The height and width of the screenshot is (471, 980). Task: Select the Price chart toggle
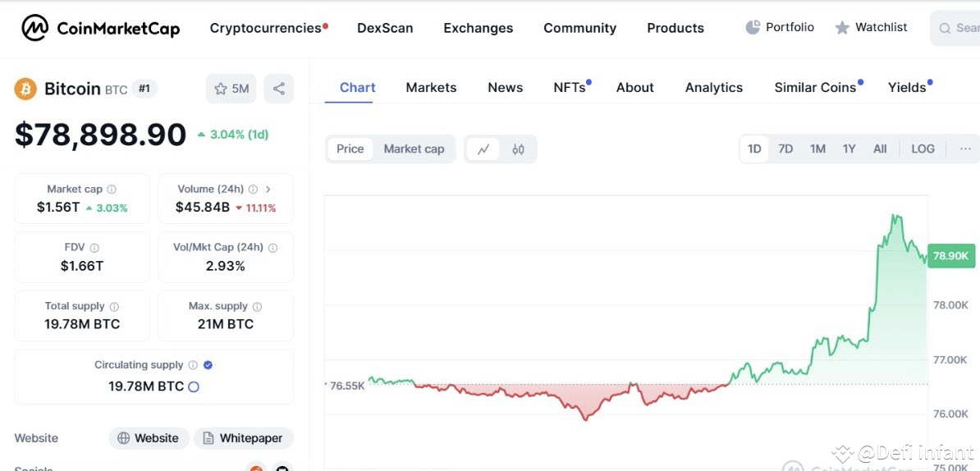(x=350, y=149)
